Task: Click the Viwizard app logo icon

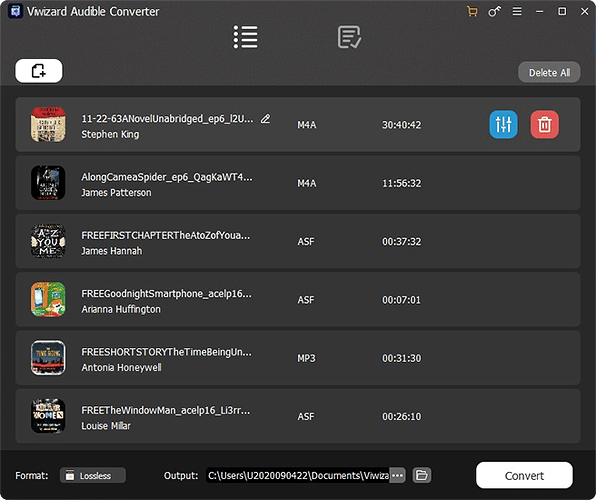Action: point(15,11)
